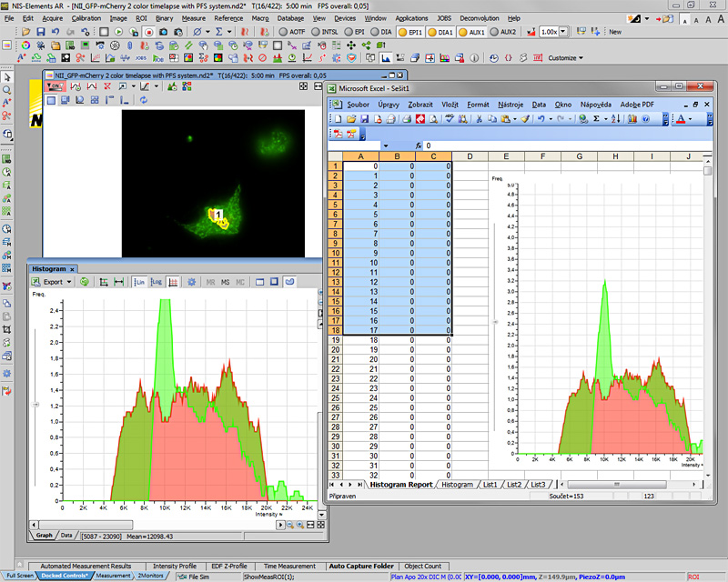Toggle the EPI1 shutter button
The height and width of the screenshot is (582, 728).
point(410,32)
